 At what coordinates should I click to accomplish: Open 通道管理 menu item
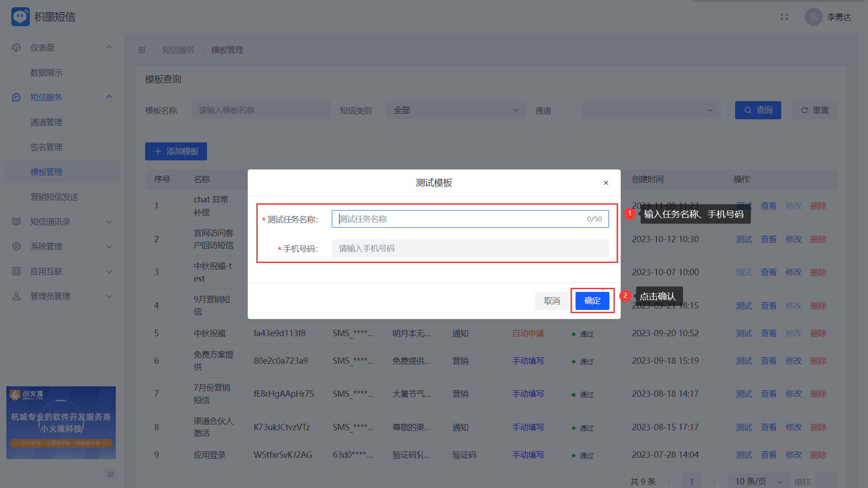coord(46,122)
